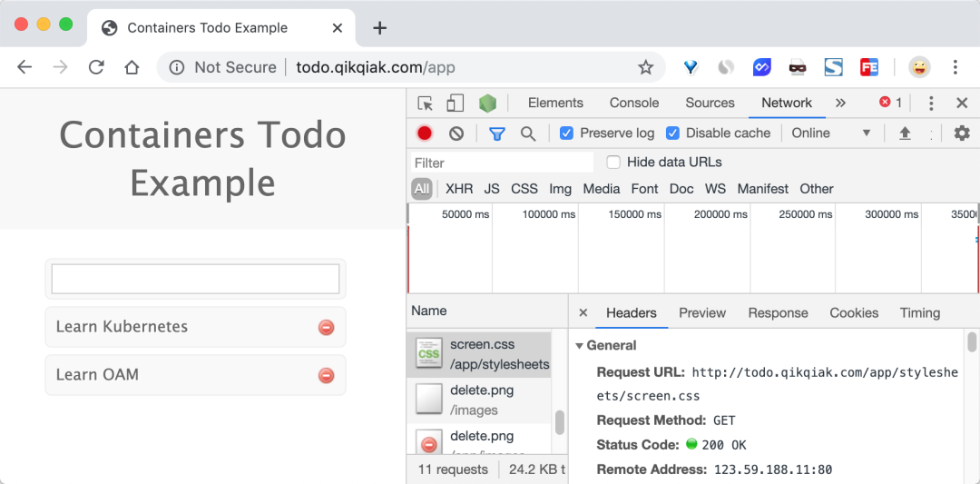
Task: Select delete.png under /images request
Action: point(479,400)
